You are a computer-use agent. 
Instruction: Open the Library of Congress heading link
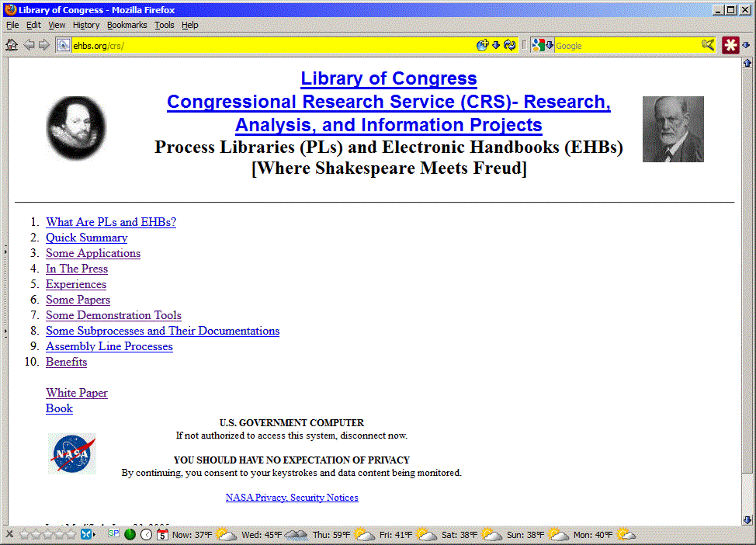tap(389, 78)
